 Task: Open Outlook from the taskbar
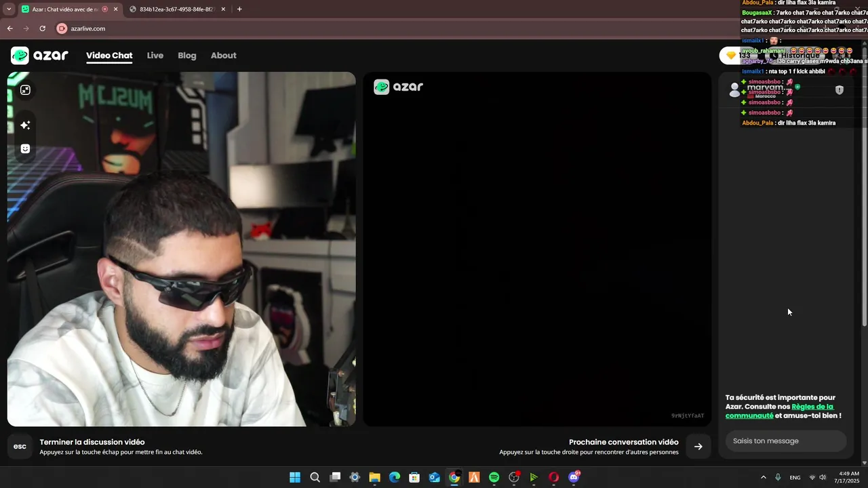[435, 477]
